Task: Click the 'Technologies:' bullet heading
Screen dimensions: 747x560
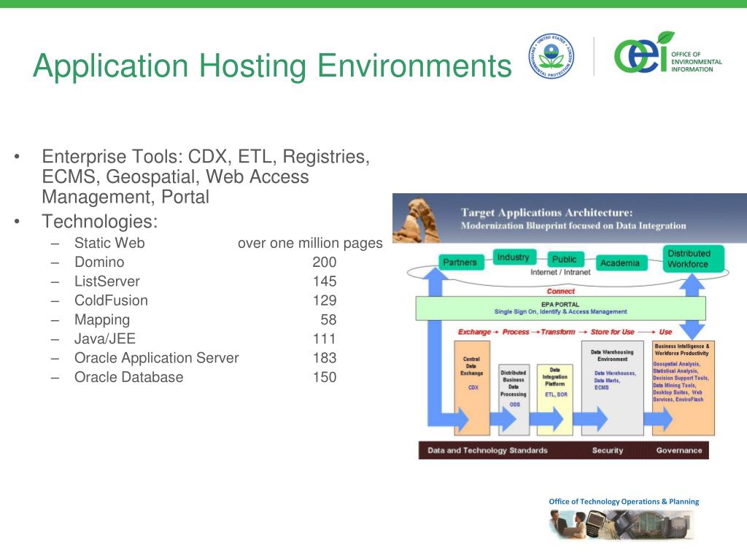Action: (99, 222)
